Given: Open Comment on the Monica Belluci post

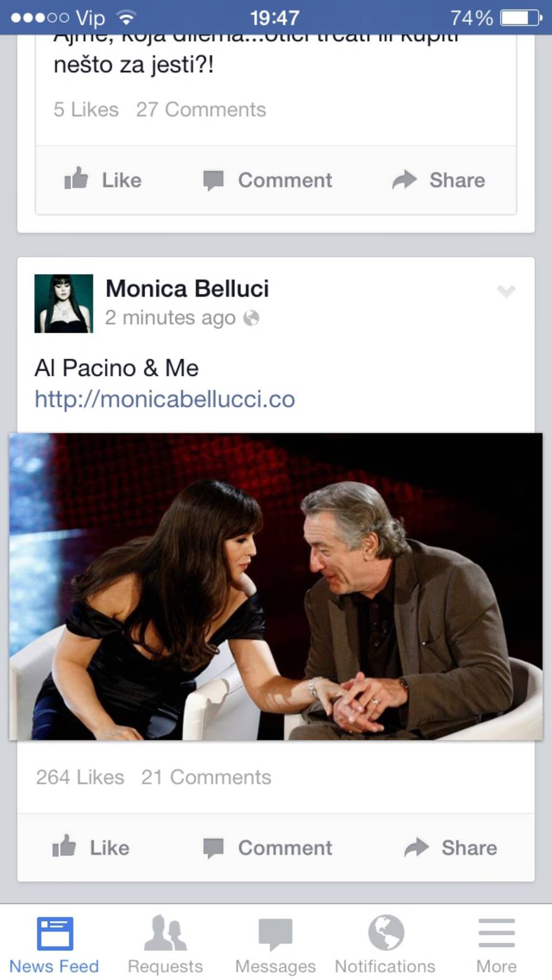Looking at the screenshot, I should [x=267, y=848].
